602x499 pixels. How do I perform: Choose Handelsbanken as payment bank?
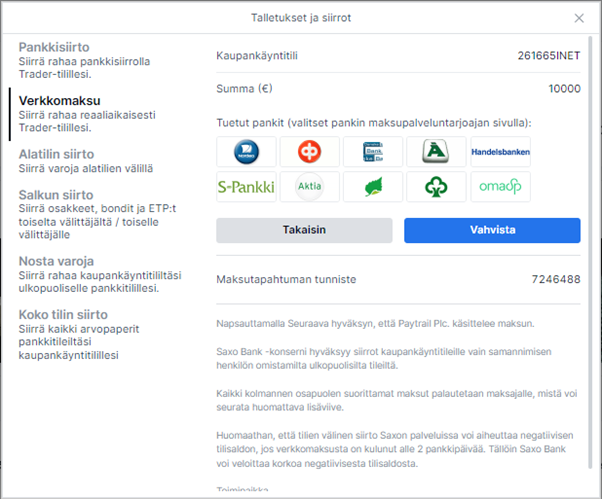[500, 152]
